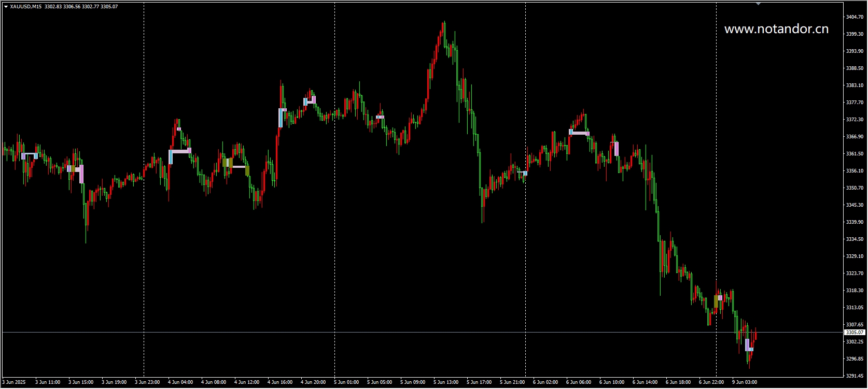The height and width of the screenshot is (389, 868).
Task: Click the 3296.85 price axis label
Action: 855,359
